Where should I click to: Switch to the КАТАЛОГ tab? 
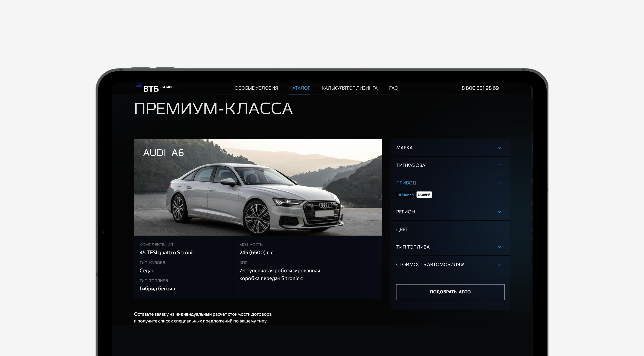(x=299, y=88)
